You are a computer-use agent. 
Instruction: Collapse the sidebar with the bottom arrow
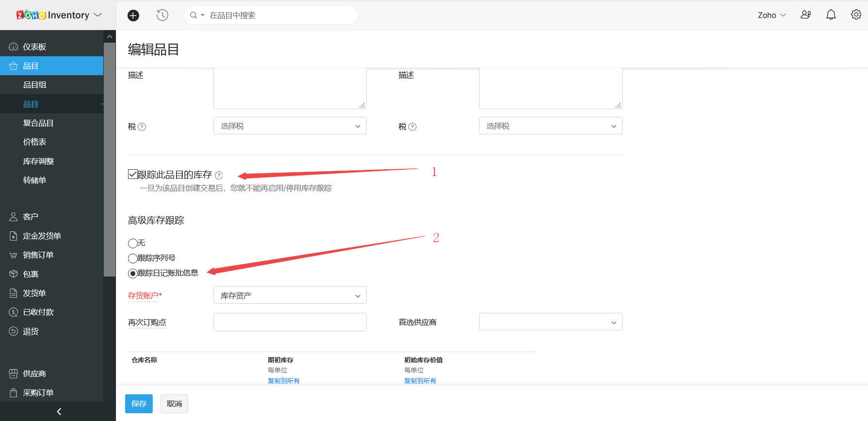pos(59,411)
